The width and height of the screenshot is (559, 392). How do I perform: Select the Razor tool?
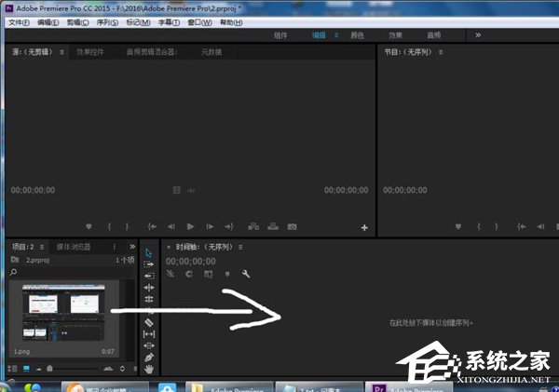point(149,322)
